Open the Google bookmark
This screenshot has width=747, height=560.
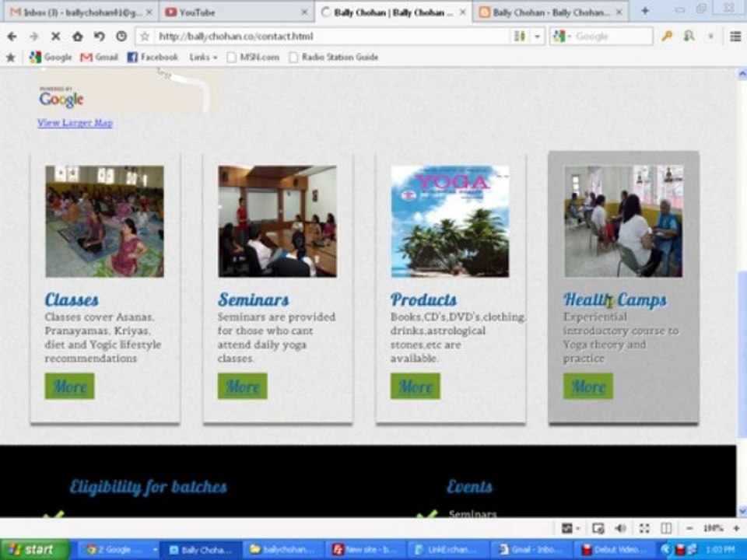(51, 57)
